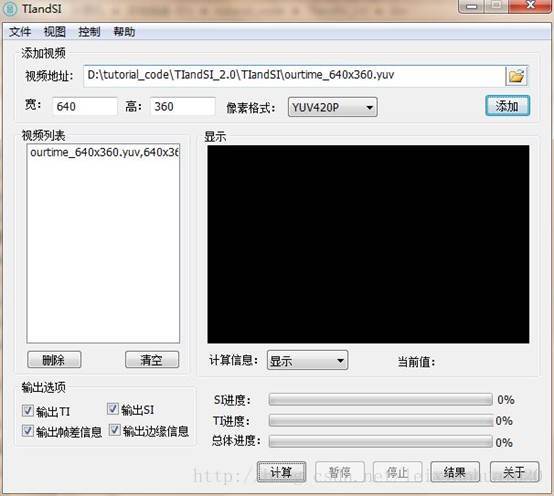
Task: Open the 帮助 menu
Action: [124, 32]
